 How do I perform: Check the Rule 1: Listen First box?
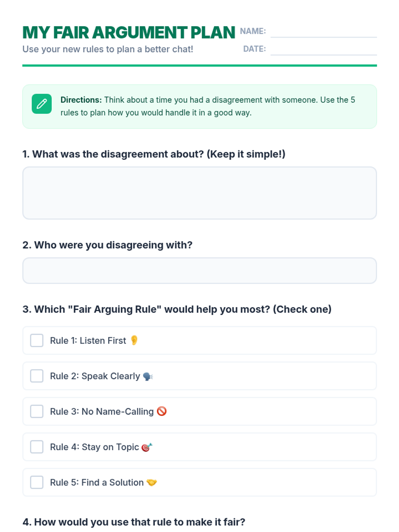(x=37, y=340)
